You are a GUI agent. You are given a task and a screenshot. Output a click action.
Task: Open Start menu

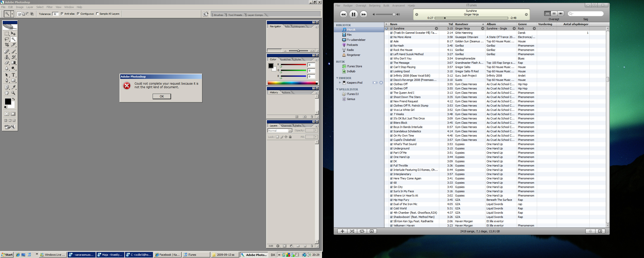[x=7, y=255]
